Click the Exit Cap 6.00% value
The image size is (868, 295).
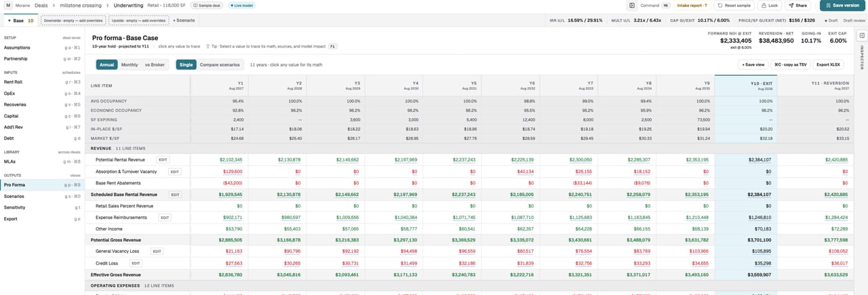(838, 41)
